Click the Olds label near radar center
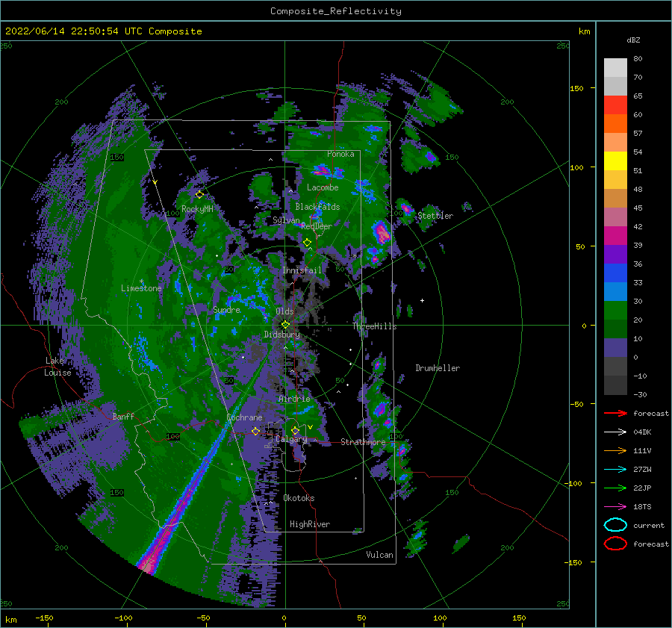This screenshot has width=672, height=628. (x=284, y=311)
